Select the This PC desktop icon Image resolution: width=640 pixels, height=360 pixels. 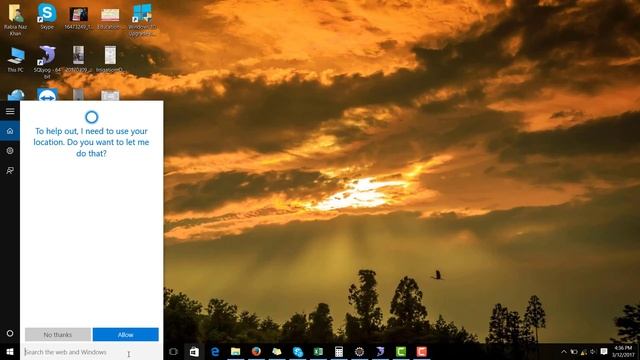click(x=16, y=60)
